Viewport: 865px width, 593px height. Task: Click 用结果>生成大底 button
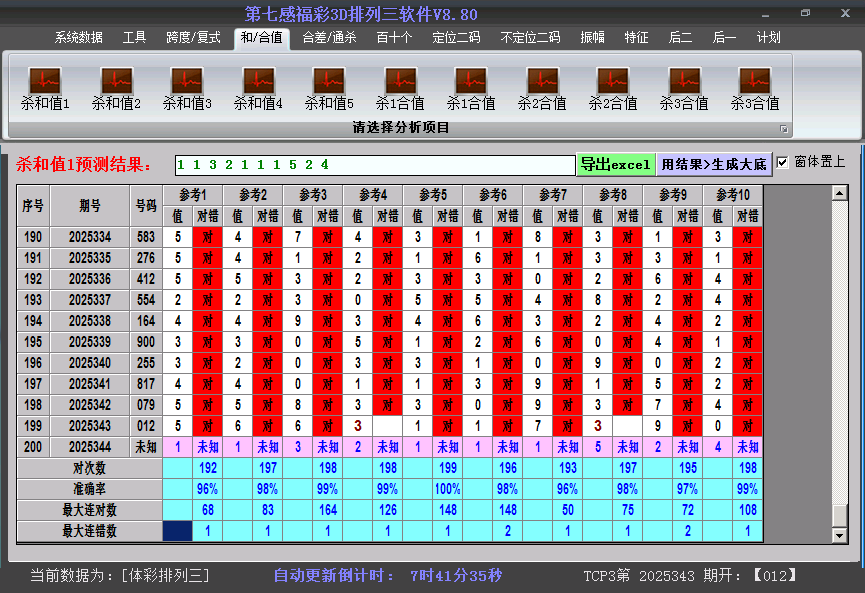tap(714, 164)
